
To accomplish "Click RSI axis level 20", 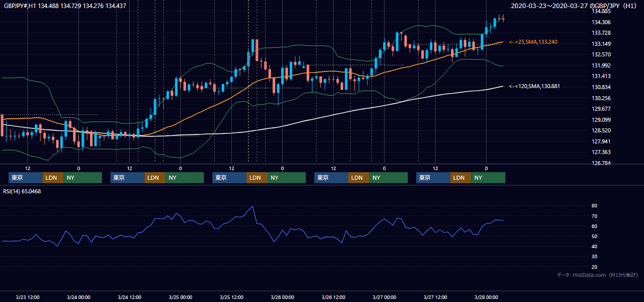I will click(594, 267).
